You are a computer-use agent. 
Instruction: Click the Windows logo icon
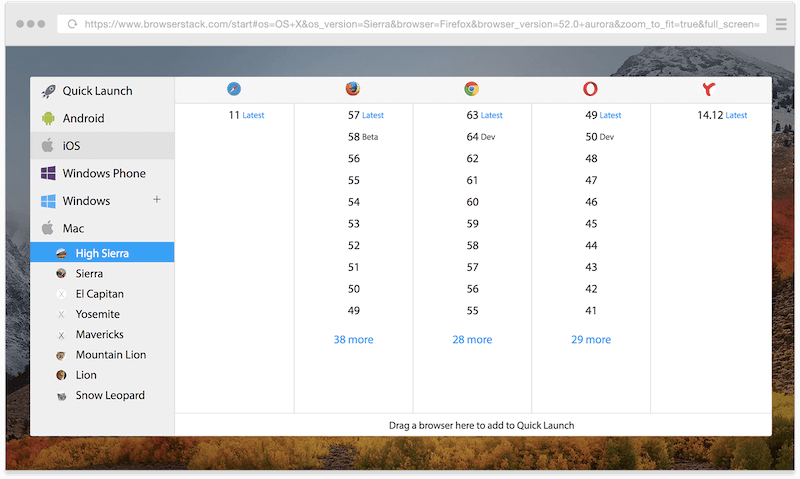48,201
